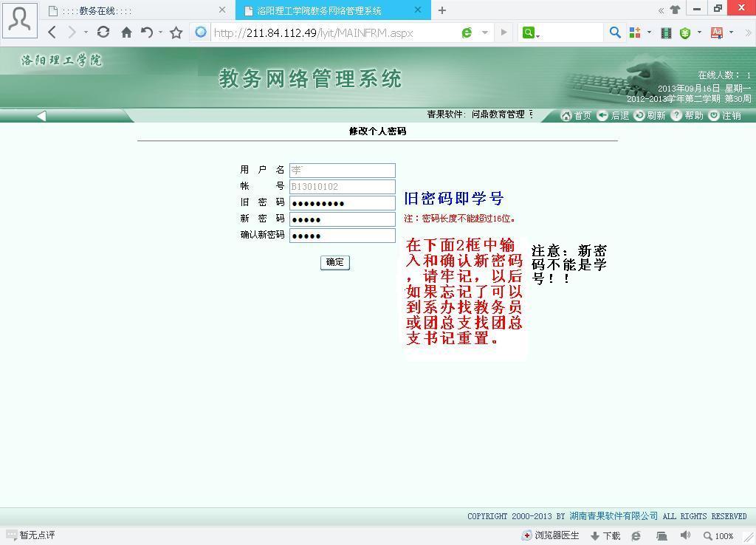The image size is (756, 545).
Task: Click the 用户名 input field
Action: click(343, 171)
